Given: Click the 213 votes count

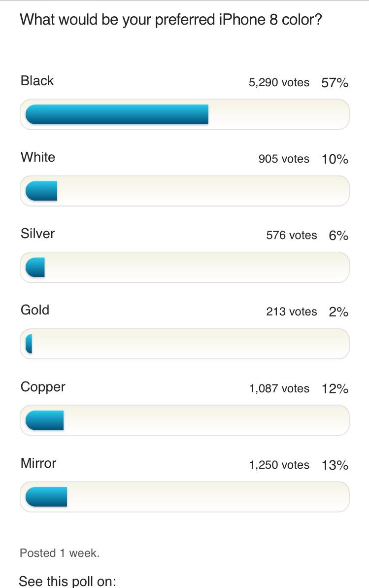Looking at the screenshot, I should 291,311.
